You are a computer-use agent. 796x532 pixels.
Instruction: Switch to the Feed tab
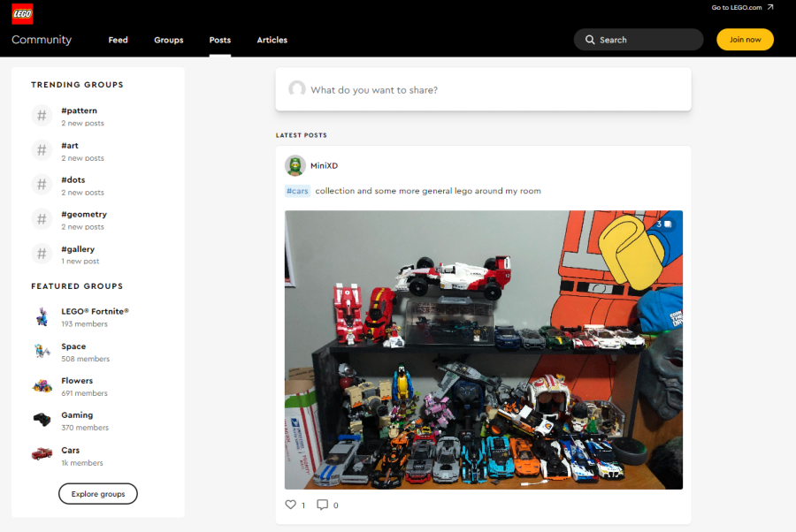pyautogui.click(x=118, y=40)
